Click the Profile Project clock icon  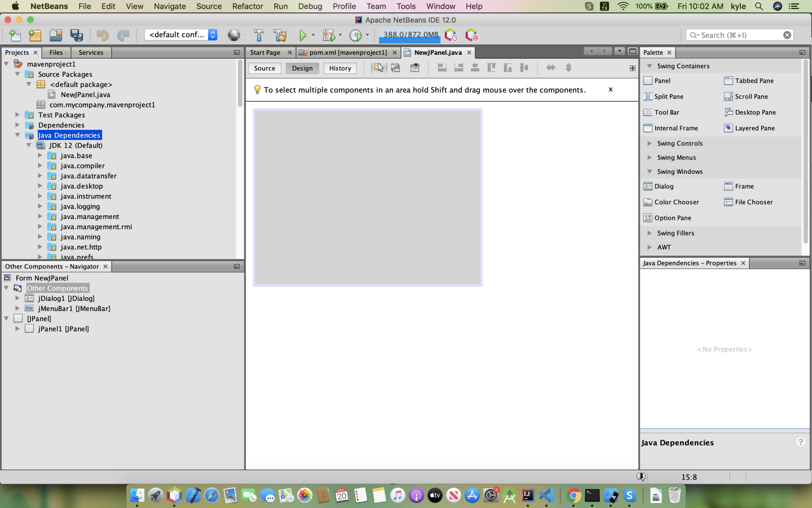(x=356, y=35)
